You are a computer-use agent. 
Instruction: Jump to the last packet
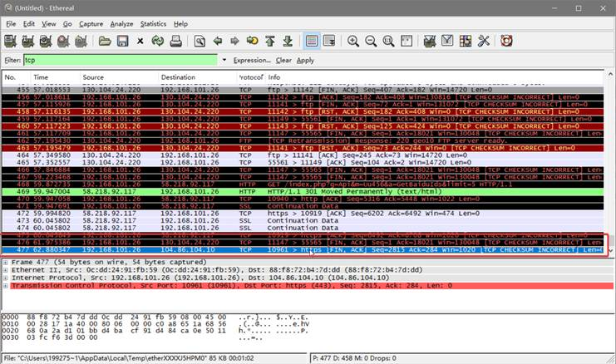click(x=288, y=41)
